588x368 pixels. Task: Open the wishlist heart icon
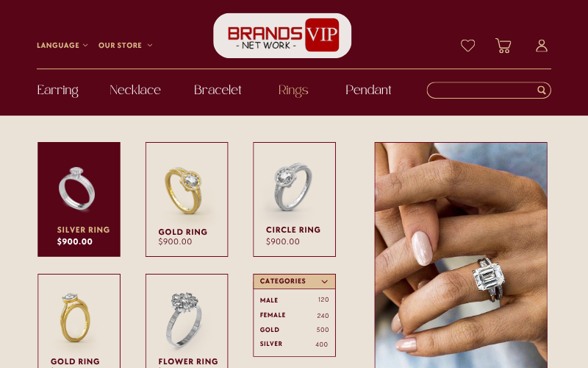(467, 46)
